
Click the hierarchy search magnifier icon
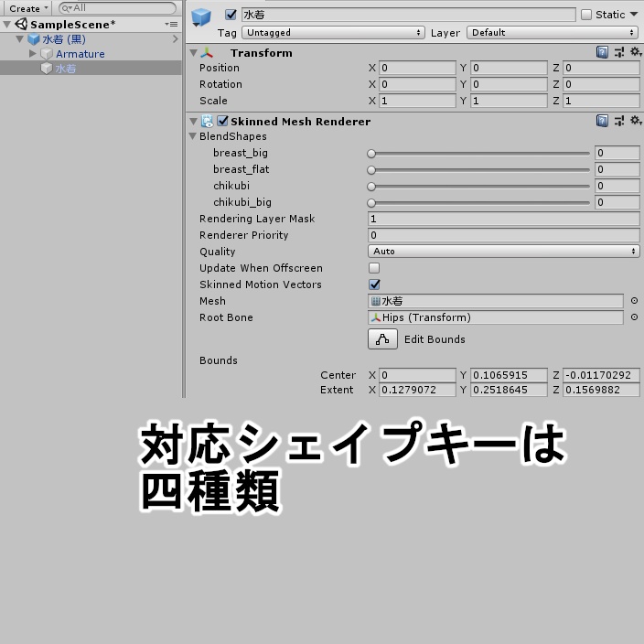(67, 8)
